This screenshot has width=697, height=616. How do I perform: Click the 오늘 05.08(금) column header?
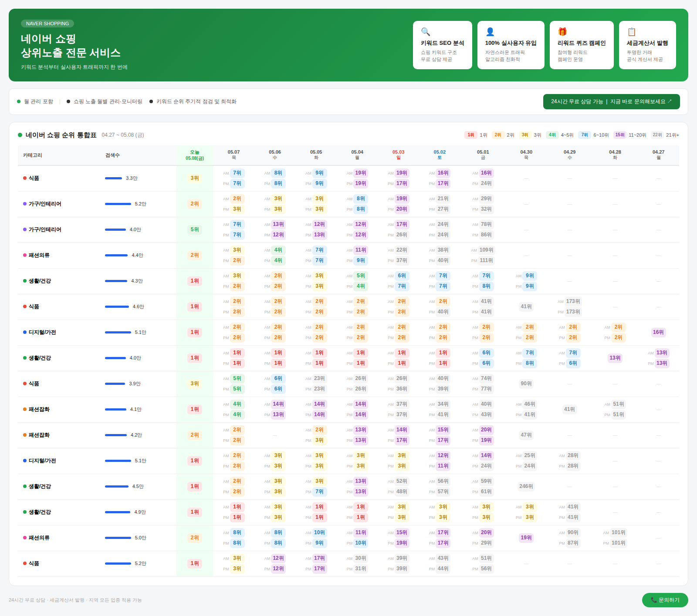(195, 155)
